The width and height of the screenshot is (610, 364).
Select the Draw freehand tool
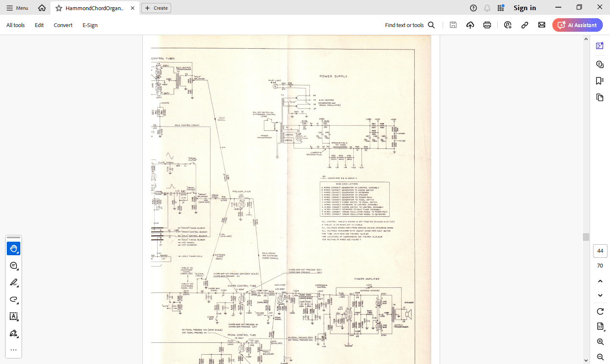click(x=14, y=299)
